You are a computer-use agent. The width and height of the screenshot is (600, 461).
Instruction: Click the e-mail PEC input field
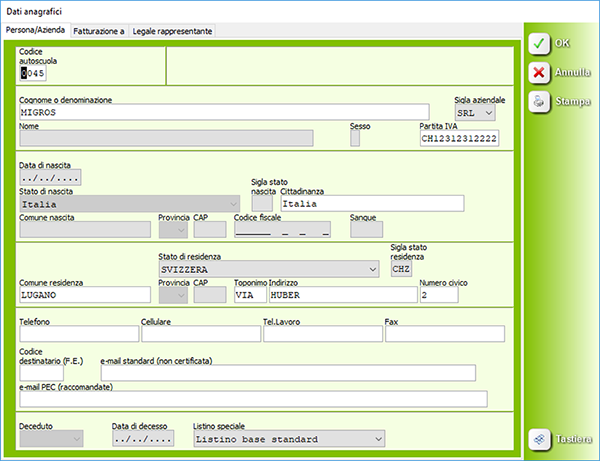pos(252,399)
